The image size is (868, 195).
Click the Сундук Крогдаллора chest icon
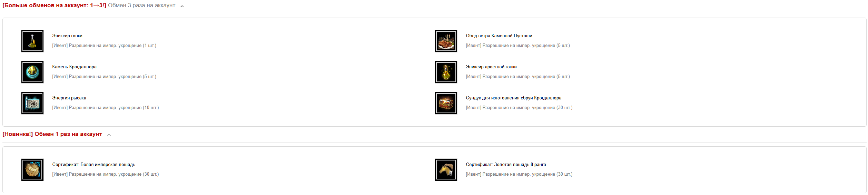click(446, 103)
